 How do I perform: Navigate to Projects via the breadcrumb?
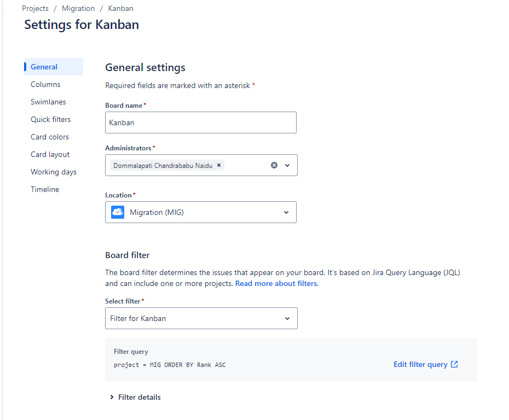35,8
